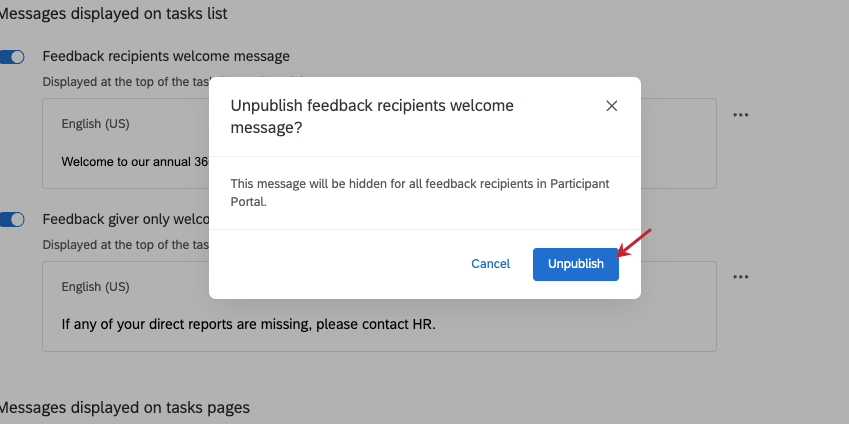The height and width of the screenshot is (424, 849).
Task: Click the dialog title "Unpublish feedback recipients welcome message?"
Action: click(x=372, y=116)
